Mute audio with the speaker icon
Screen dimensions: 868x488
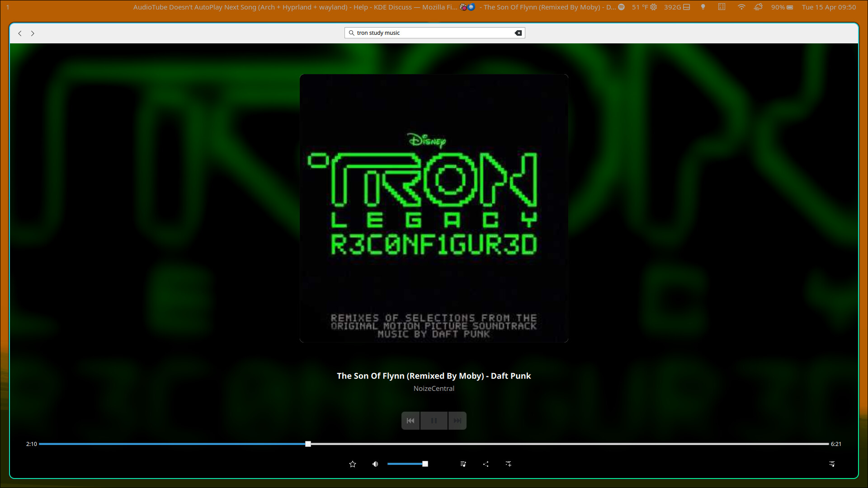coord(375,464)
